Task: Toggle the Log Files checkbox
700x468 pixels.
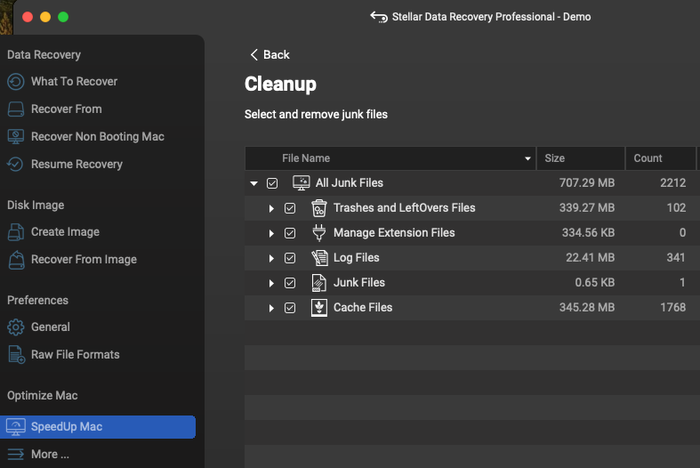Action: pyautogui.click(x=290, y=258)
